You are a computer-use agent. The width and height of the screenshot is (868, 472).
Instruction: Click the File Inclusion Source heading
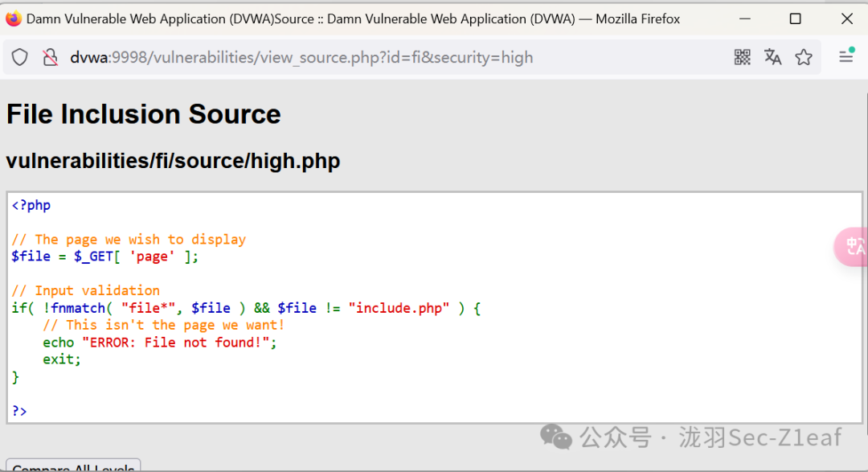[x=143, y=114]
